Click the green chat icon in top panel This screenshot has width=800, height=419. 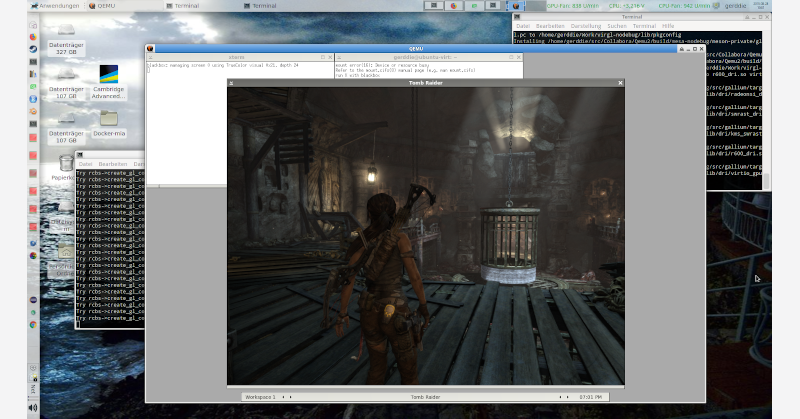tap(474, 6)
